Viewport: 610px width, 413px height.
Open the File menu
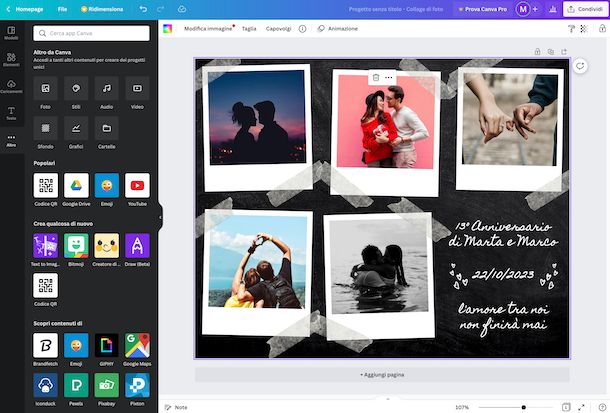[x=62, y=9]
